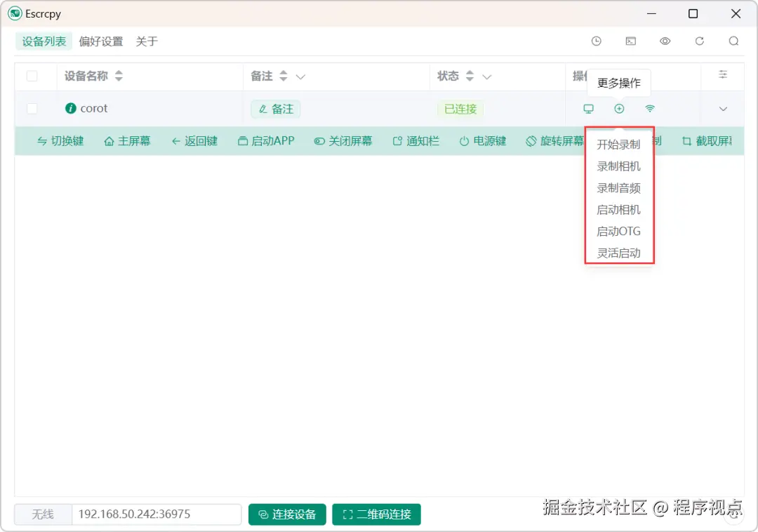758x532 pixels.
Task: Check the corot device row checkbox
Action: pos(32,109)
